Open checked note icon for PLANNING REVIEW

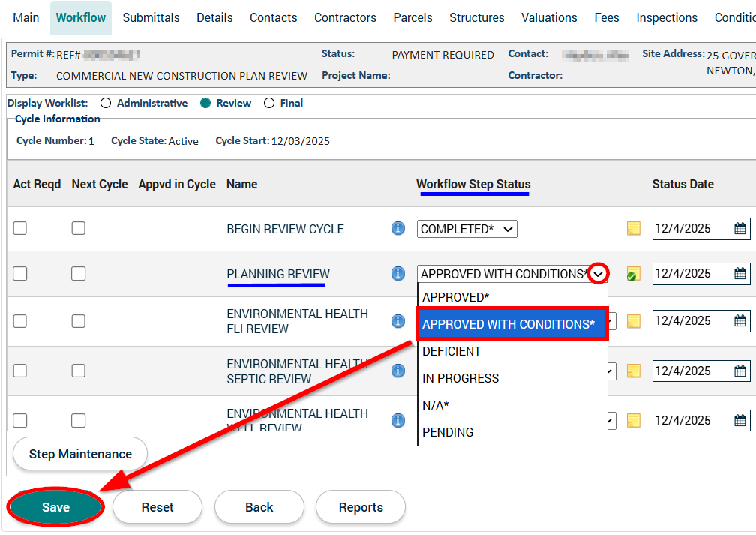(633, 274)
